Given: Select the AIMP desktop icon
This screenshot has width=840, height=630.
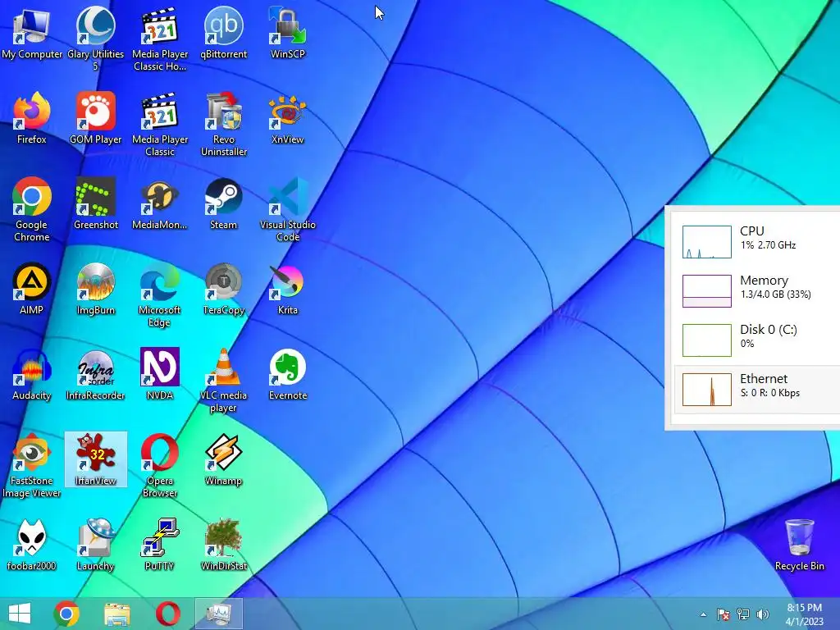Looking at the screenshot, I should pos(32,288).
